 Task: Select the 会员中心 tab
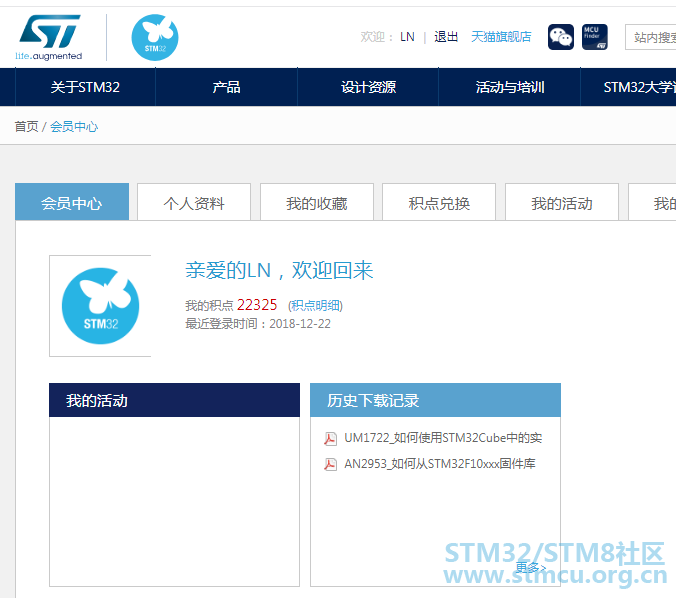[x=72, y=202]
